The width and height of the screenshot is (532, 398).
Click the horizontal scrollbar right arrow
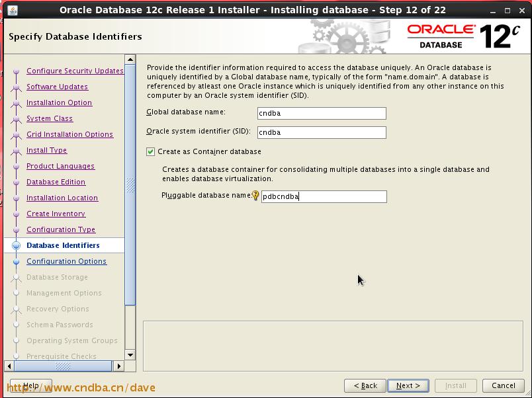click(x=118, y=366)
